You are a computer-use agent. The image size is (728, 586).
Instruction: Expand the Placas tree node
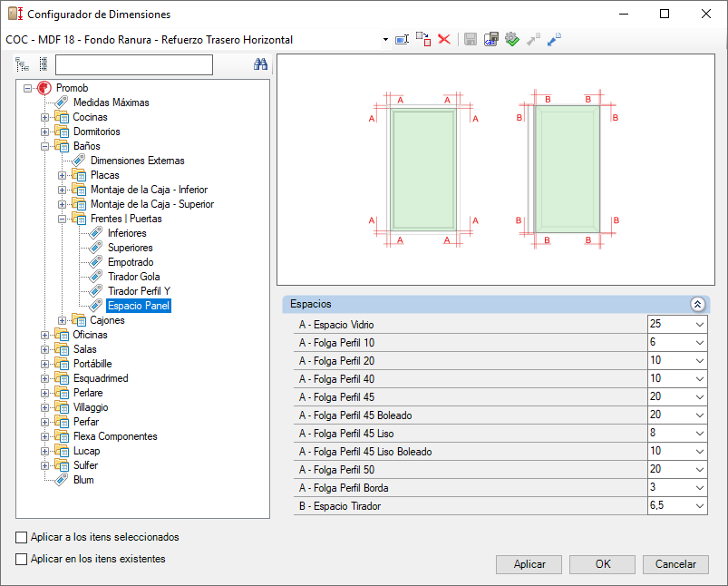tap(63, 176)
